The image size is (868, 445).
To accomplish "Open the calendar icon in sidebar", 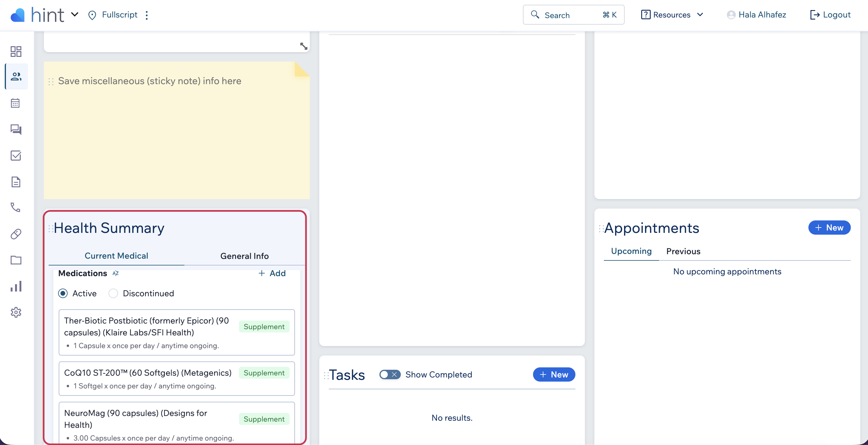I will tap(15, 103).
